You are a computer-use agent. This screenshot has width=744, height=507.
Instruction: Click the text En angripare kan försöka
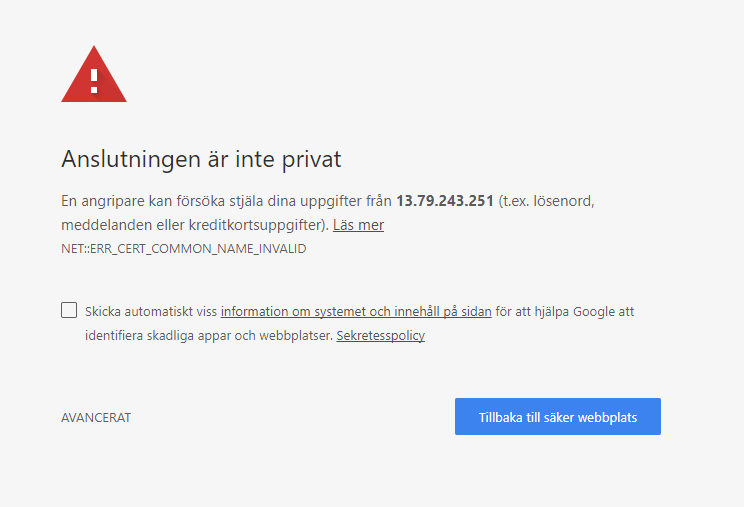144,201
